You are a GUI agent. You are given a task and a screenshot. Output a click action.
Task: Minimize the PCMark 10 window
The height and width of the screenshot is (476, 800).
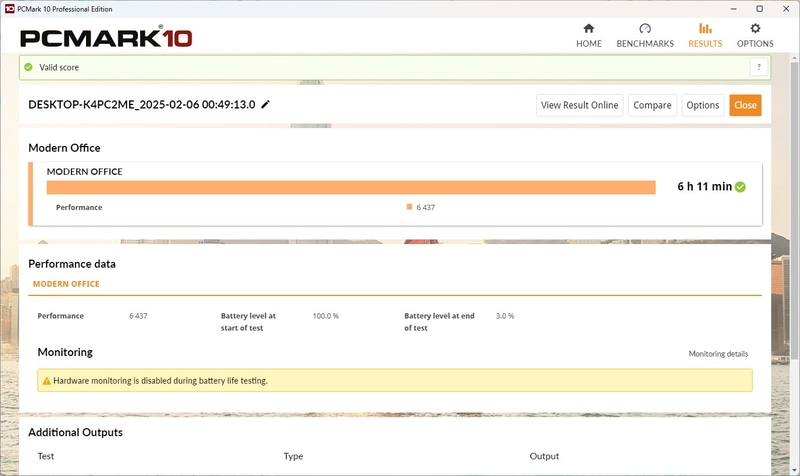(x=733, y=9)
